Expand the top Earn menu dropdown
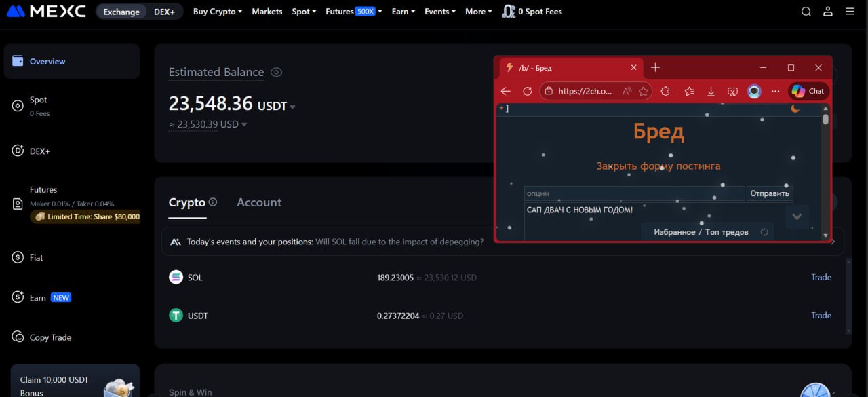This screenshot has height=397, width=868. [403, 12]
